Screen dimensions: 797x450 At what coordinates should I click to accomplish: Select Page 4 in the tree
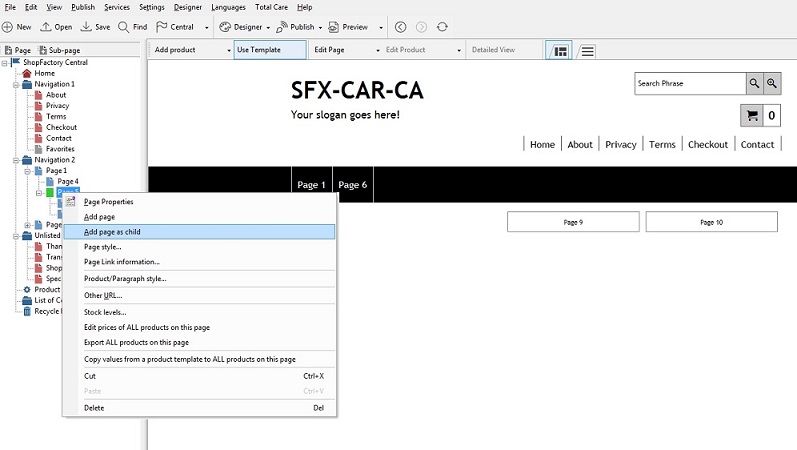pos(68,182)
